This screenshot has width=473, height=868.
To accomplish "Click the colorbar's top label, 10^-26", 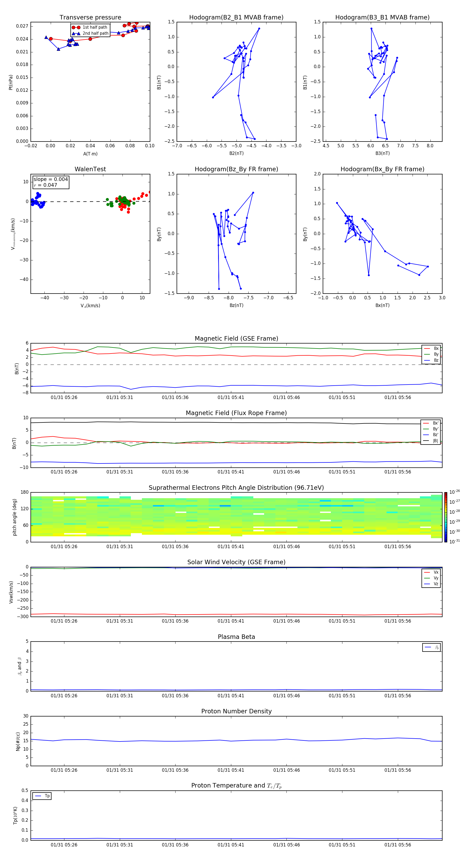I will tap(455, 492).
